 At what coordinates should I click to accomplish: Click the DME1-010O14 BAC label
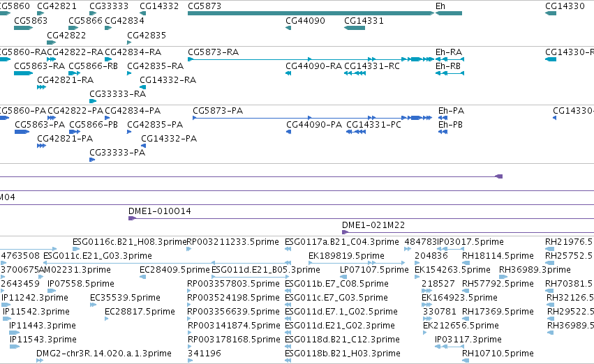pyautogui.click(x=159, y=211)
